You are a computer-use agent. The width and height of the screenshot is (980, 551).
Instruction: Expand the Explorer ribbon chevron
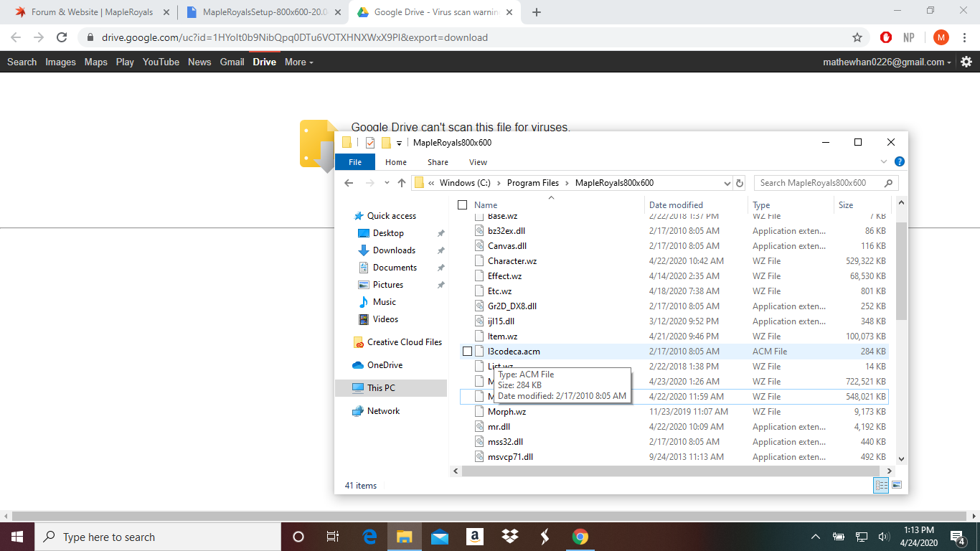[x=884, y=161]
